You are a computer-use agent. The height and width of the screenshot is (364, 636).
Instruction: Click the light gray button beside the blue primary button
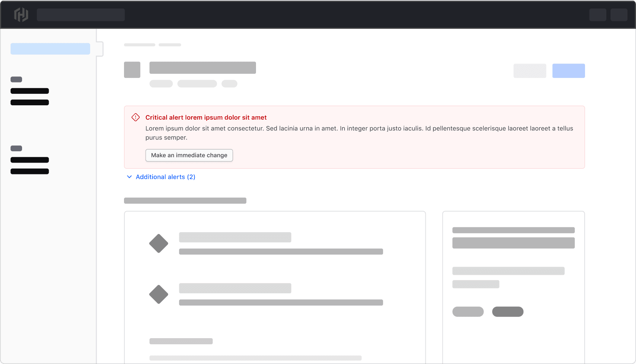pos(529,71)
